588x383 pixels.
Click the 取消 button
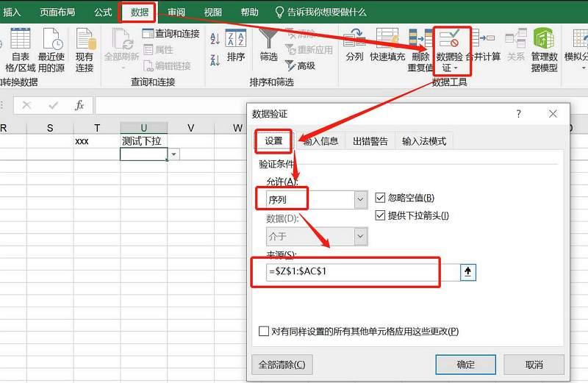click(534, 364)
